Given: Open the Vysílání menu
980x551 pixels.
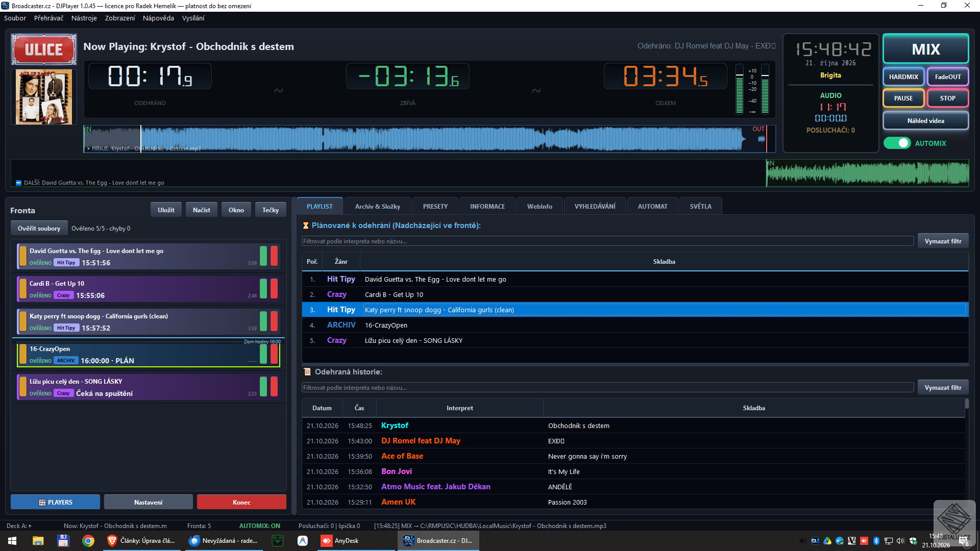Looking at the screenshot, I should click(x=193, y=18).
